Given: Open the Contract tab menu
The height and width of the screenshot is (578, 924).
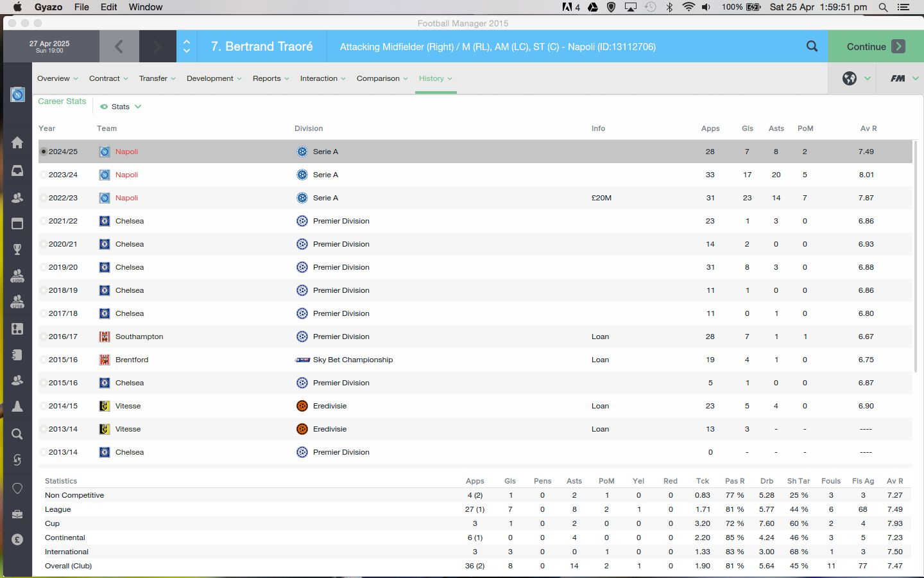Looking at the screenshot, I should click(108, 78).
